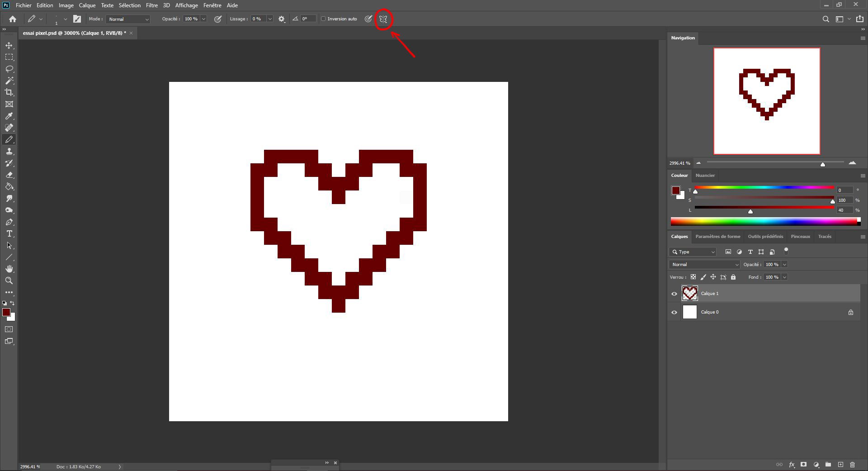Select the Lasso tool
This screenshot has height=471, width=868.
[9, 69]
